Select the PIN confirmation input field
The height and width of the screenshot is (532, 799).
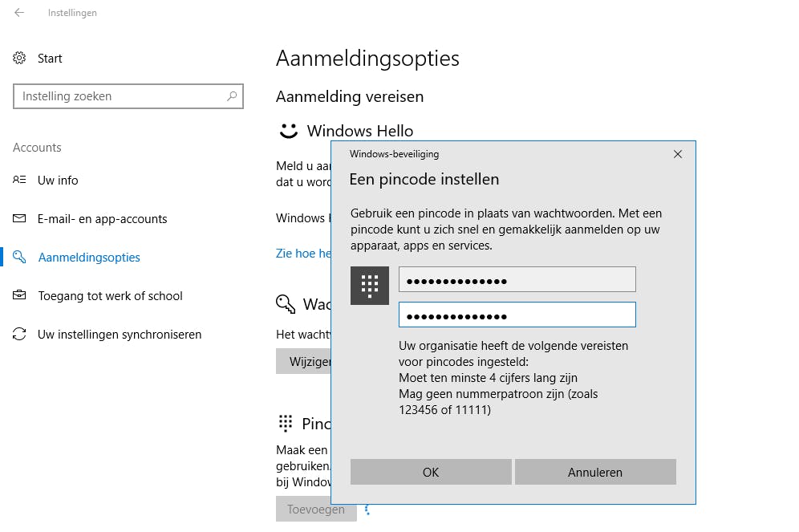[x=517, y=315]
